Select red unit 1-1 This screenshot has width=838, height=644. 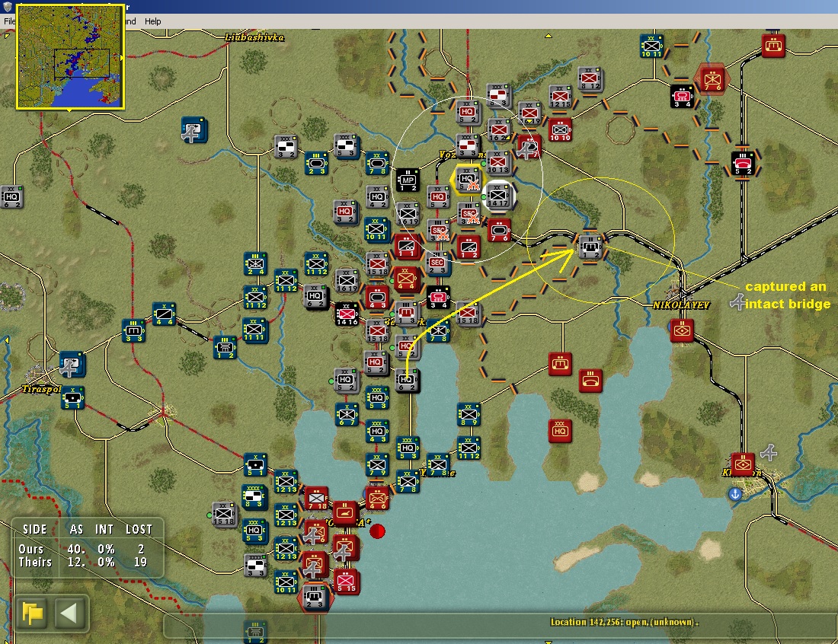[406, 247]
